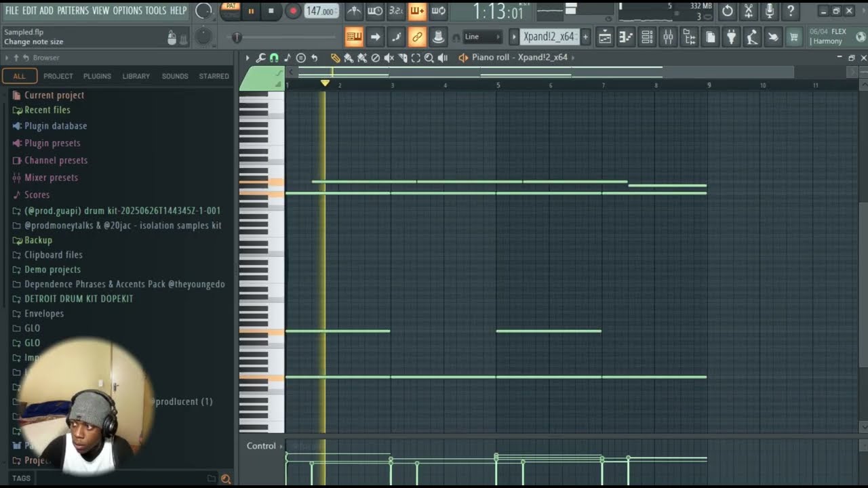Viewport: 868px width, 488px height.
Task: Open the piano roll Tools wrench menu
Action: (x=260, y=58)
